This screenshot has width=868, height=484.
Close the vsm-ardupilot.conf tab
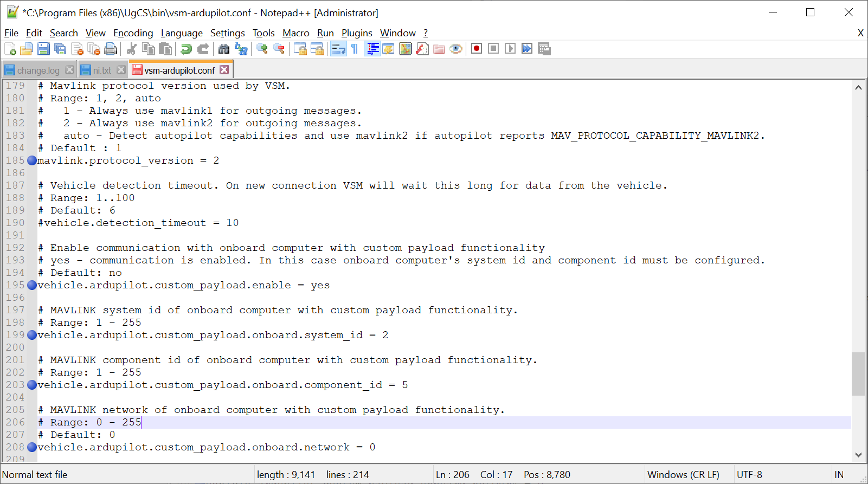point(224,70)
